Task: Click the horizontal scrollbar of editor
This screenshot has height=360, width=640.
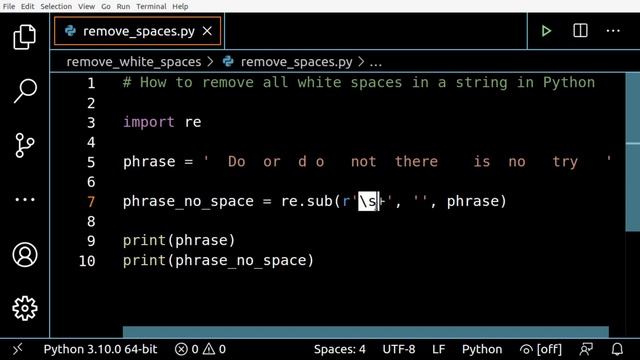Action: [366, 332]
